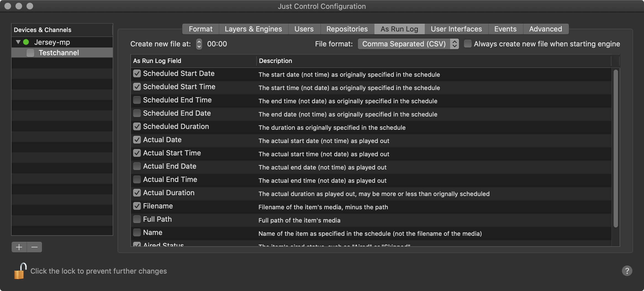This screenshot has width=644, height=291.
Task: Click the open padlock icon
Action: [20, 271]
